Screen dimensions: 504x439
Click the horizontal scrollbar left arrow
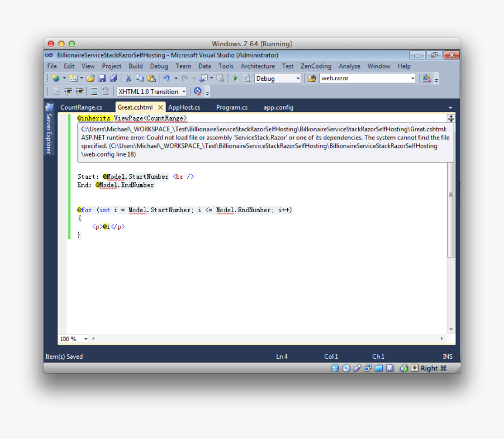(x=93, y=338)
